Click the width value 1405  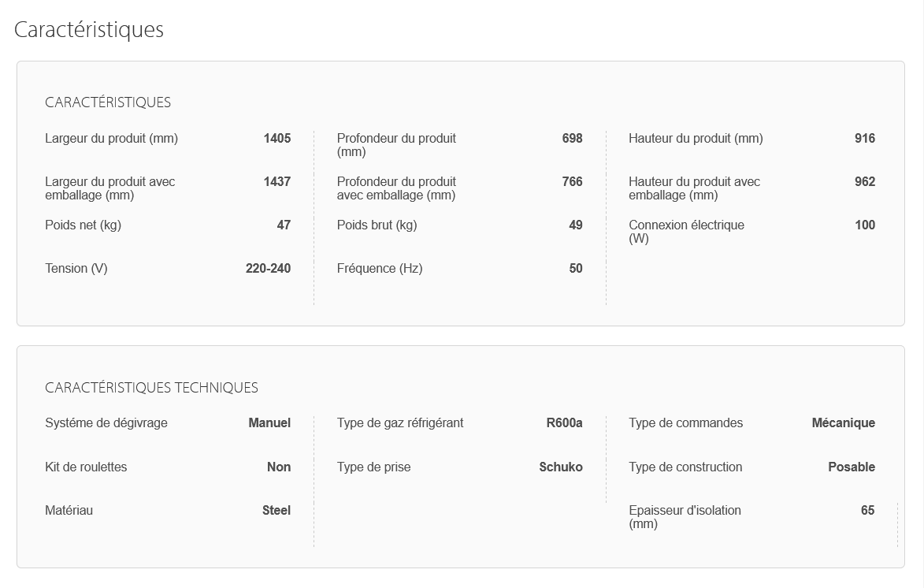click(x=277, y=138)
